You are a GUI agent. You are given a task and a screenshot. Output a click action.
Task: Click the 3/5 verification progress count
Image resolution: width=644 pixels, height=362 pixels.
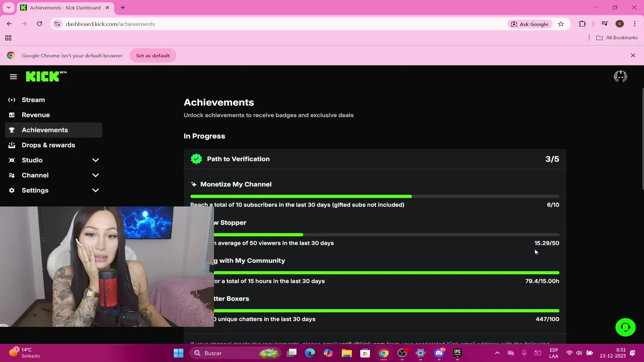pyautogui.click(x=552, y=159)
